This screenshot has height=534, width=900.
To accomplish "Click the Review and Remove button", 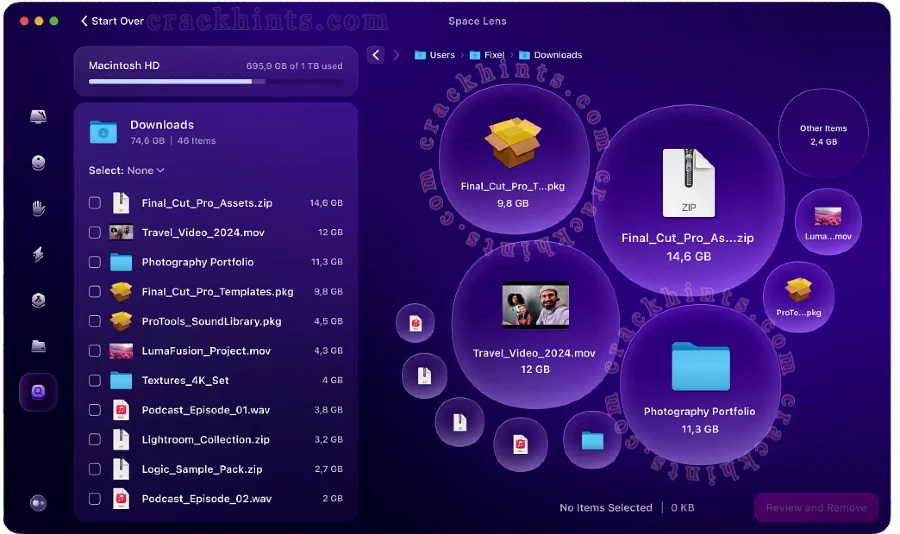I will coord(816,508).
